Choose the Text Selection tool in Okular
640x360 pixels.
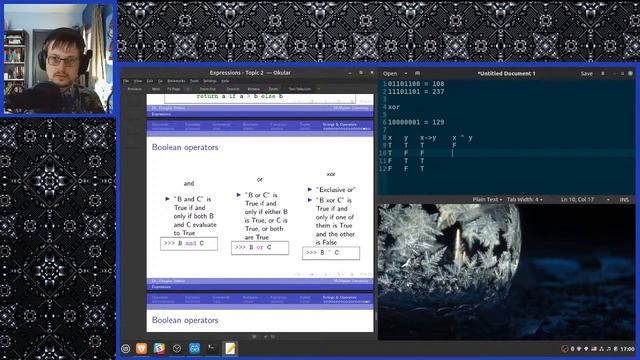[300, 89]
